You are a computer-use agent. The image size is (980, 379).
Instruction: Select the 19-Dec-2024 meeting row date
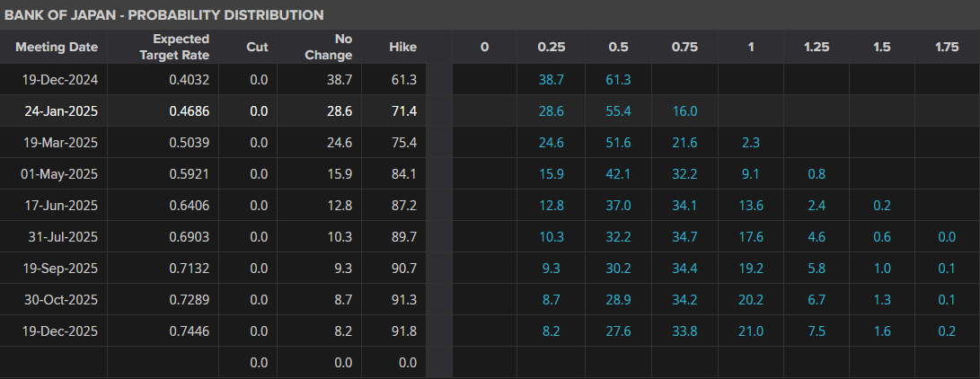(x=60, y=80)
